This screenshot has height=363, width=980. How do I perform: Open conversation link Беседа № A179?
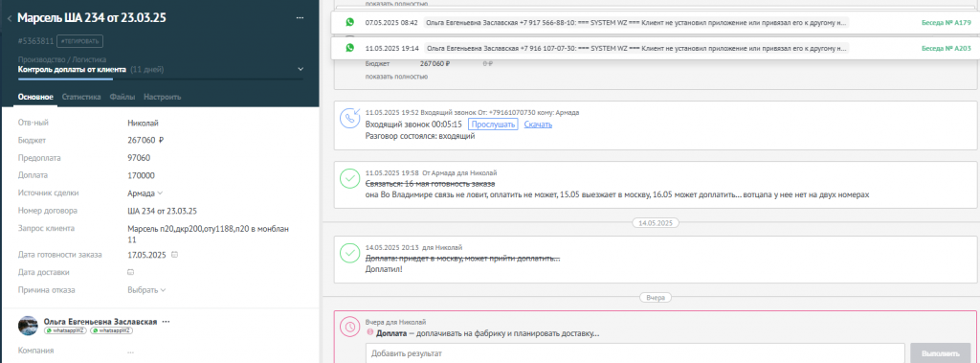click(947, 23)
